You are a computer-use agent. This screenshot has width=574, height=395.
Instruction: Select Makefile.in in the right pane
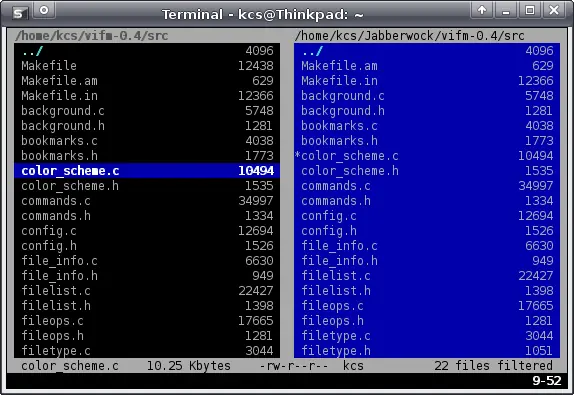[x=427, y=81]
